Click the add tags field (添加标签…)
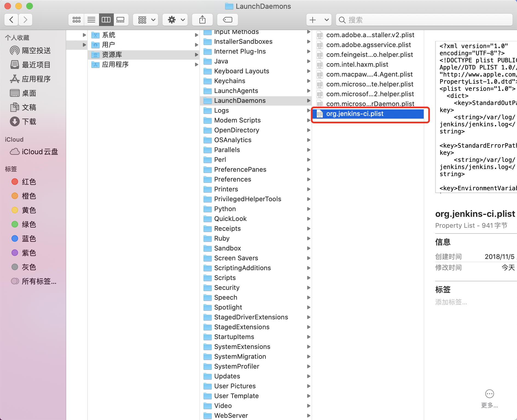Screen dimensions: 517x420 click(451, 302)
